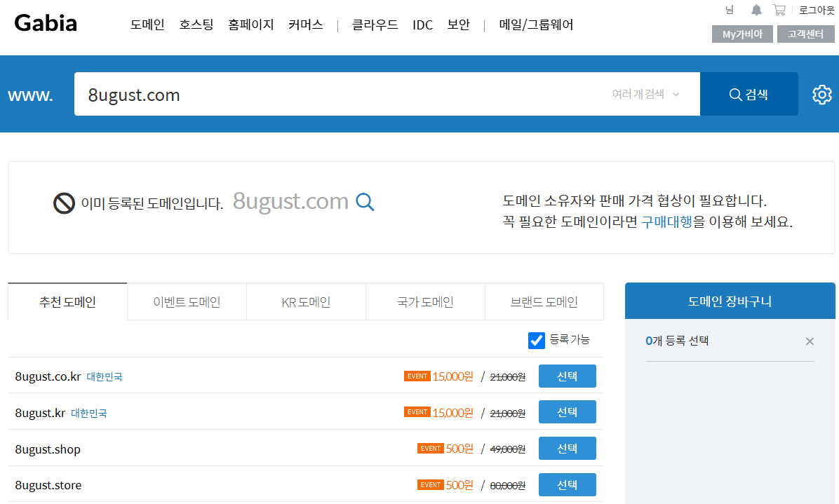Toggle the 등록 가능 checkbox
The width and height of the screenshot is (839, 504).
coord(536,341)
